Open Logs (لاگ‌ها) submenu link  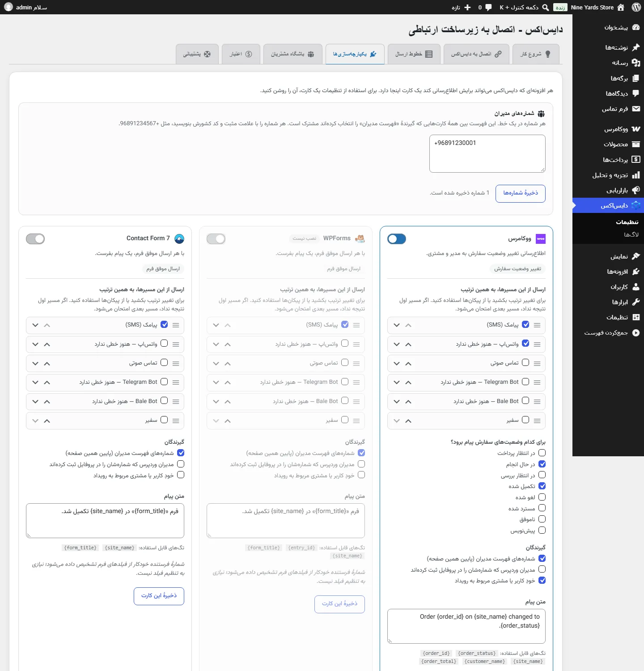(631, 234)
